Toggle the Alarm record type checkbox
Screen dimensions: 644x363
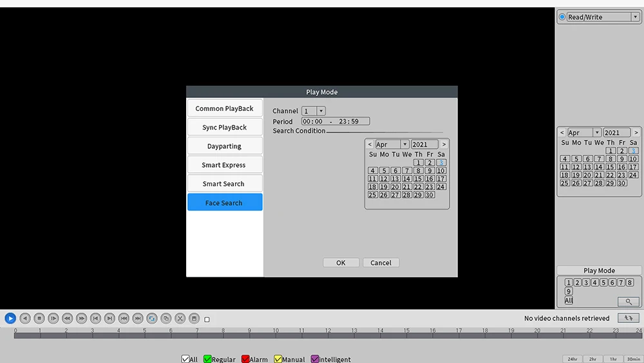[245, 359]
